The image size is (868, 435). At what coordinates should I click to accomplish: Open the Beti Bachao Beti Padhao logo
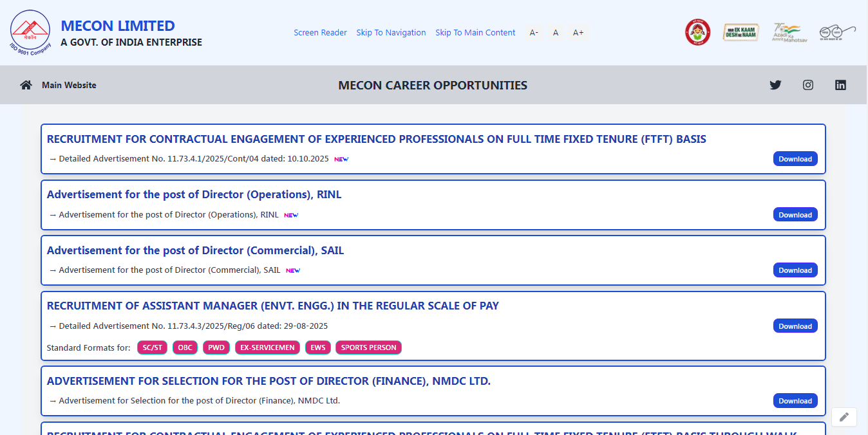697,32
